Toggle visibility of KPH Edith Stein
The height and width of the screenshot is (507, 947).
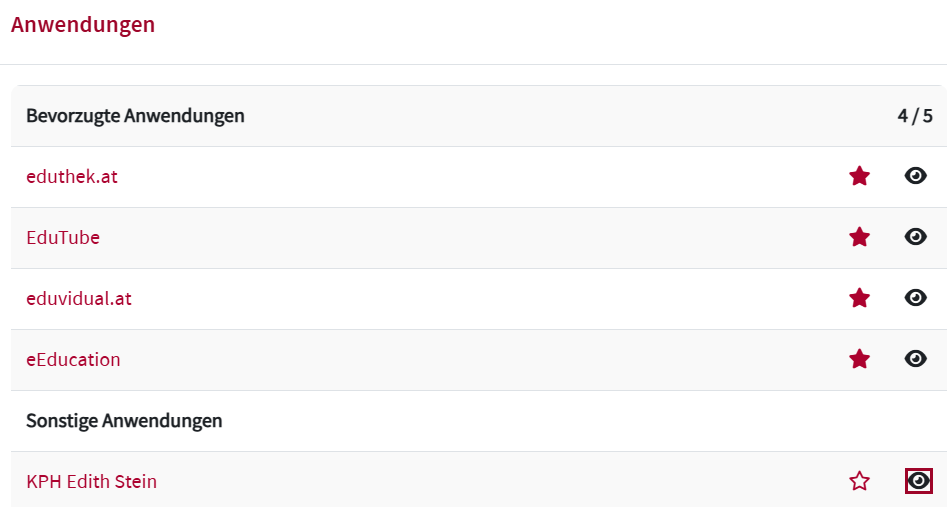pyautogui.click(x=918, y=482)
